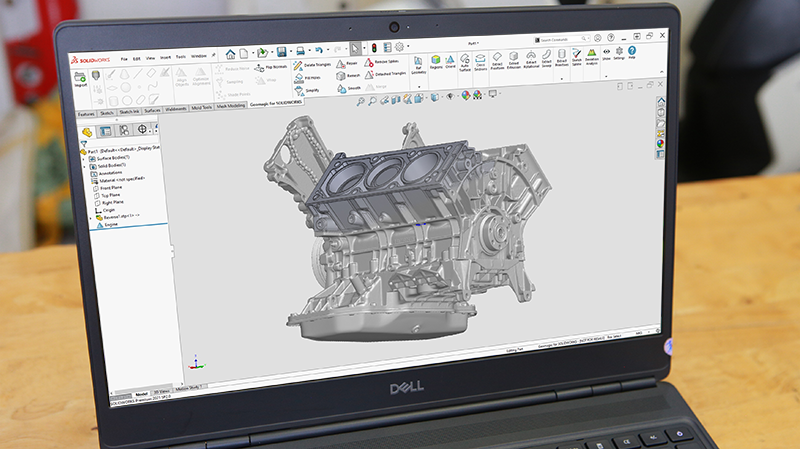Image resolution: width=800 pixels, height=449 pixels.
Task: Click the Flip Normals icon
Action: pyautogui.click(x=271, y=67)
